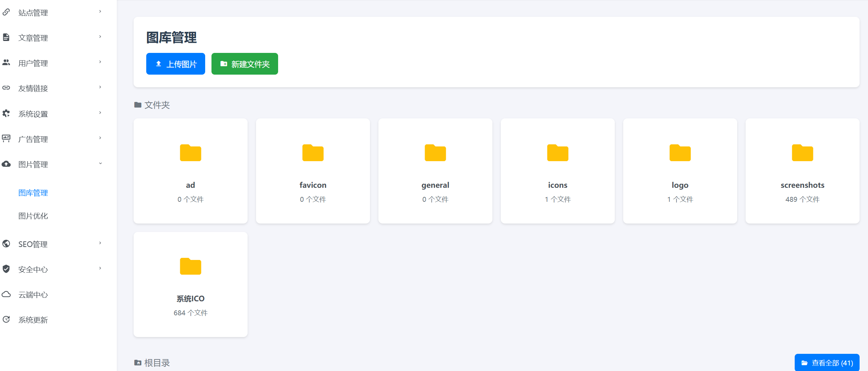The width and height of the screenshot is (868, 371).
Task: Open 图片优化 submenu item
Action: 33,216
